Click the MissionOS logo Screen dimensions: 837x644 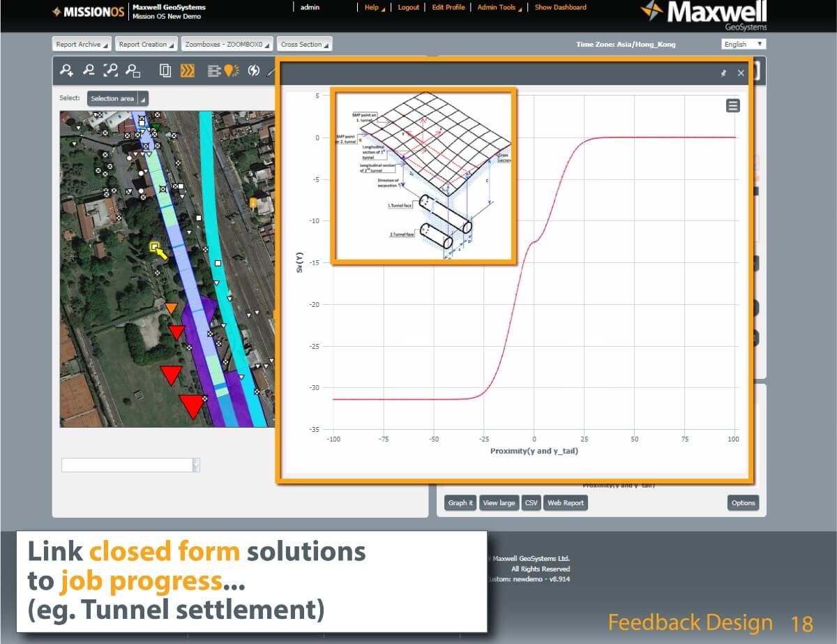[x=87, y=12]
